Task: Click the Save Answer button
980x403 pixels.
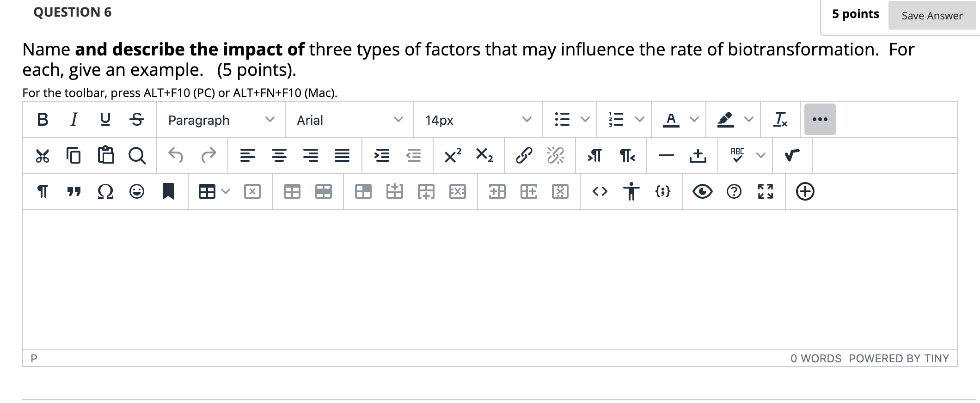Action: click(x=932, y=15)
